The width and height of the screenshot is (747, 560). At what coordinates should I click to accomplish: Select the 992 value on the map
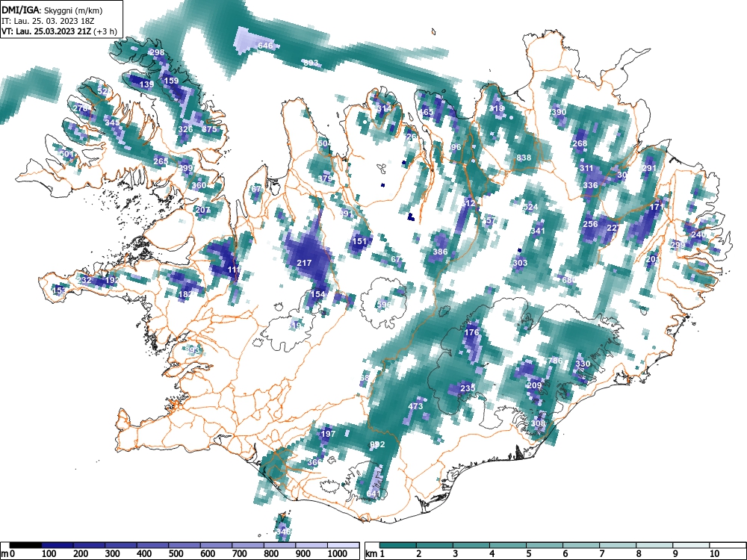click(377, 444)
